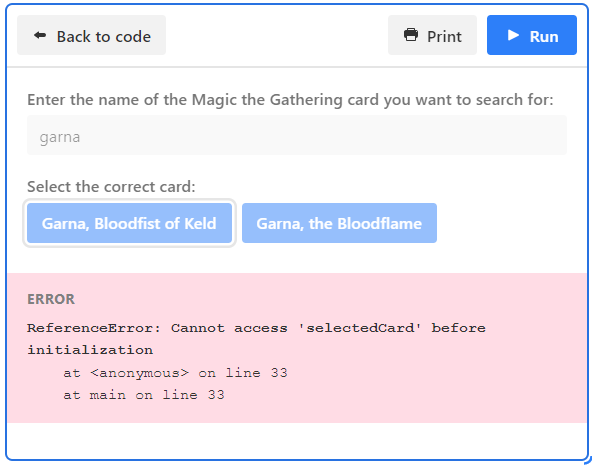Click the left arrow icon beside Back to code

click(40, 35)
